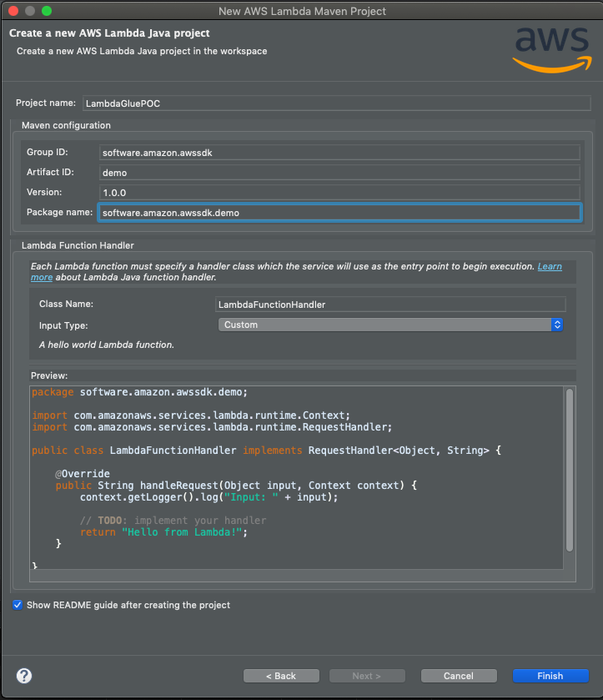Click the 'Lambda Function Handler' group label

tap(78, 245)
